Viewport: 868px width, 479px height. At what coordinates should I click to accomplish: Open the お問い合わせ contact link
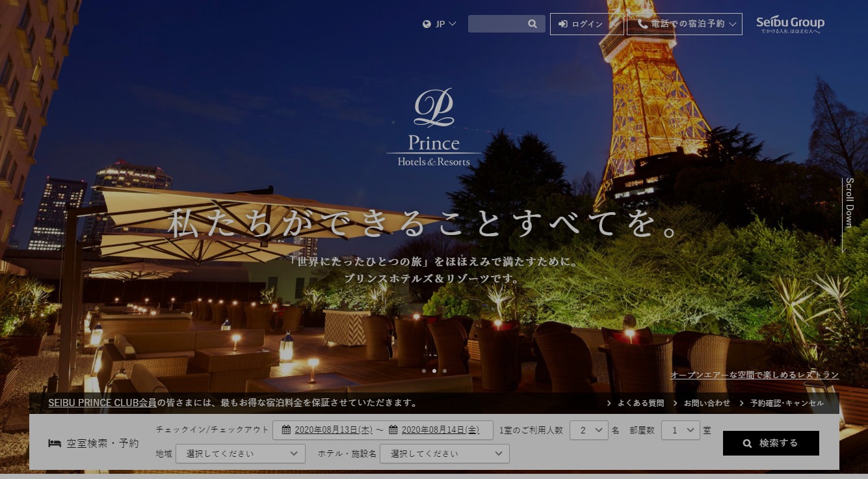(706, 404)
